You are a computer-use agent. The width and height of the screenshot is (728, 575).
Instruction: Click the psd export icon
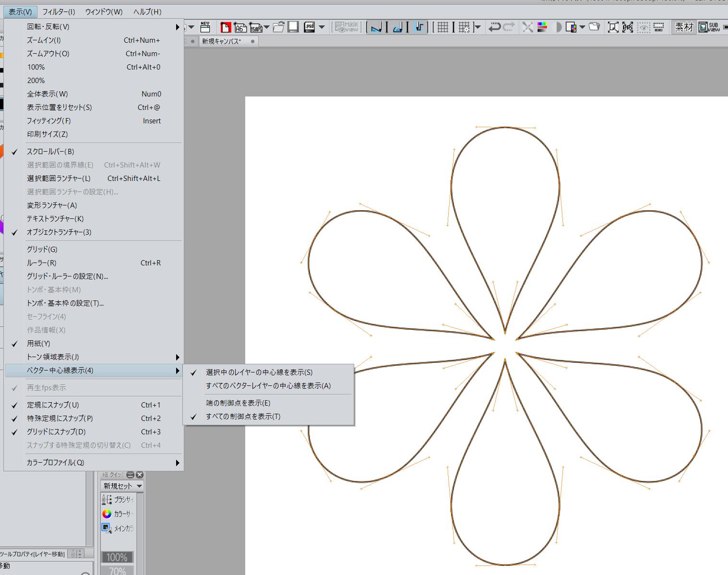[310, 27]
